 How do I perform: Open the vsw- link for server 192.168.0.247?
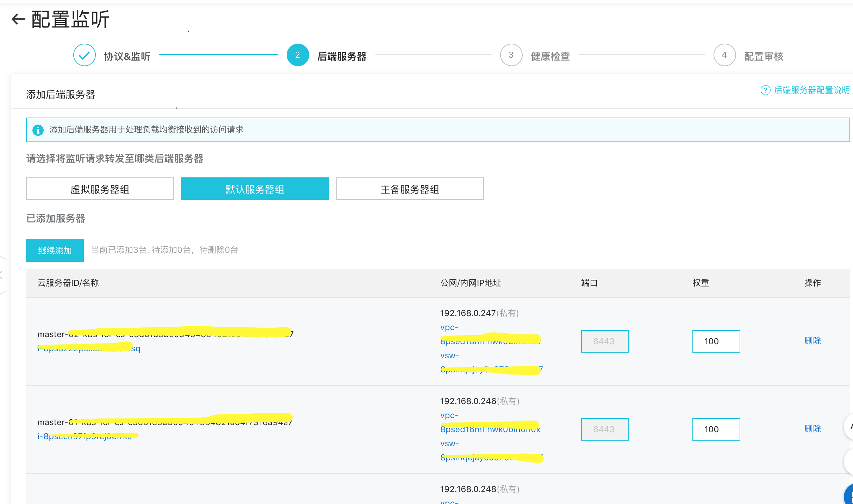pos(491,363)
